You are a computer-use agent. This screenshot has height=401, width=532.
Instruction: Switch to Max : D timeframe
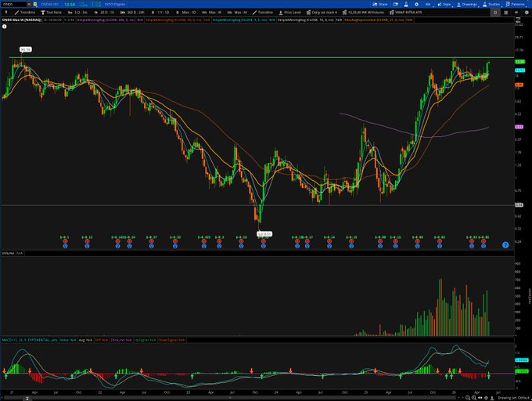186,13
